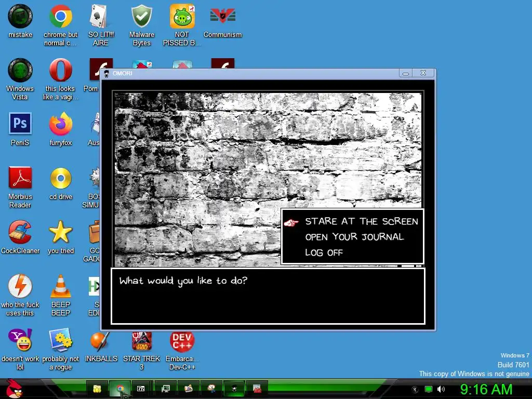
Task: Choose LOG OFF in OMORI menu
Action: [x=324, y=252]
